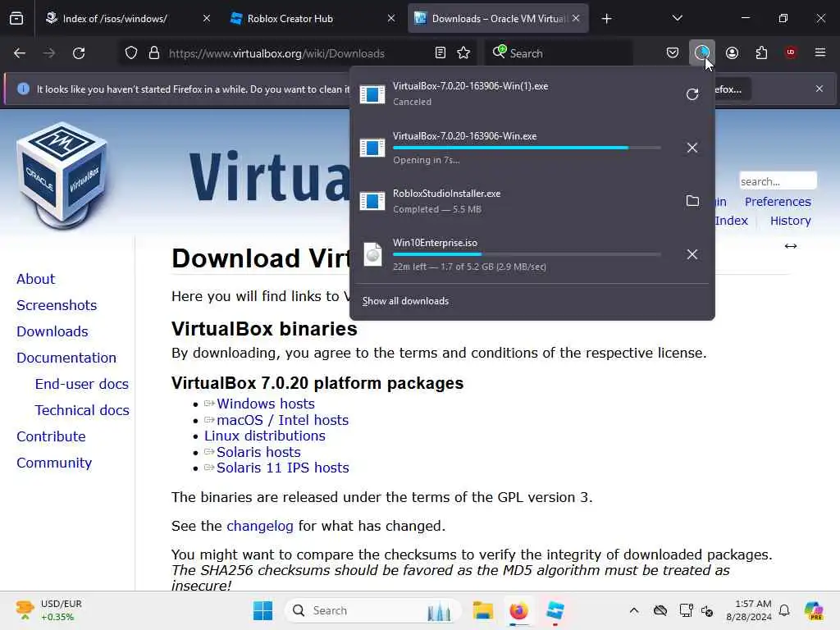This screenshot has width=840, height=630.
Task: Open Windows Start menu
Action: pos(262,610)
